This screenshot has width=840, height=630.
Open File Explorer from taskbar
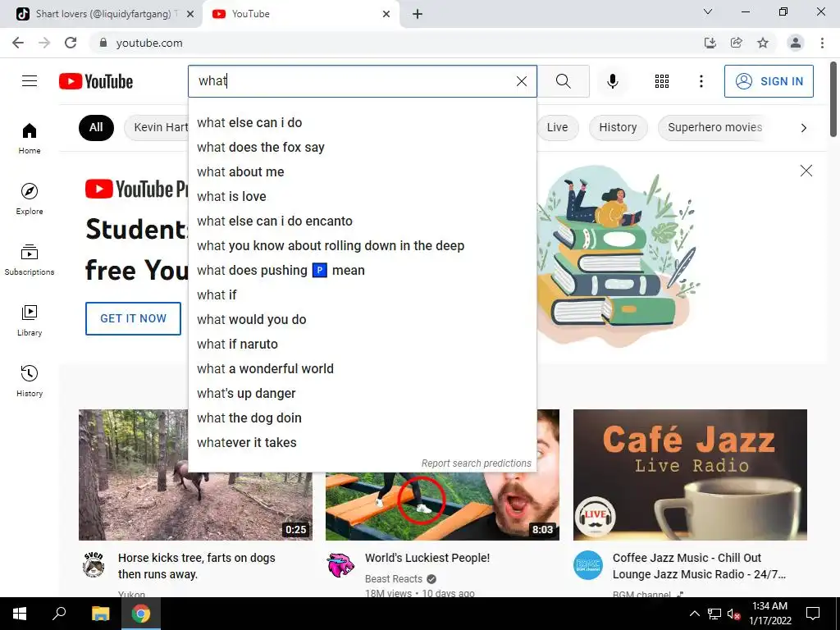pos(100,614)
